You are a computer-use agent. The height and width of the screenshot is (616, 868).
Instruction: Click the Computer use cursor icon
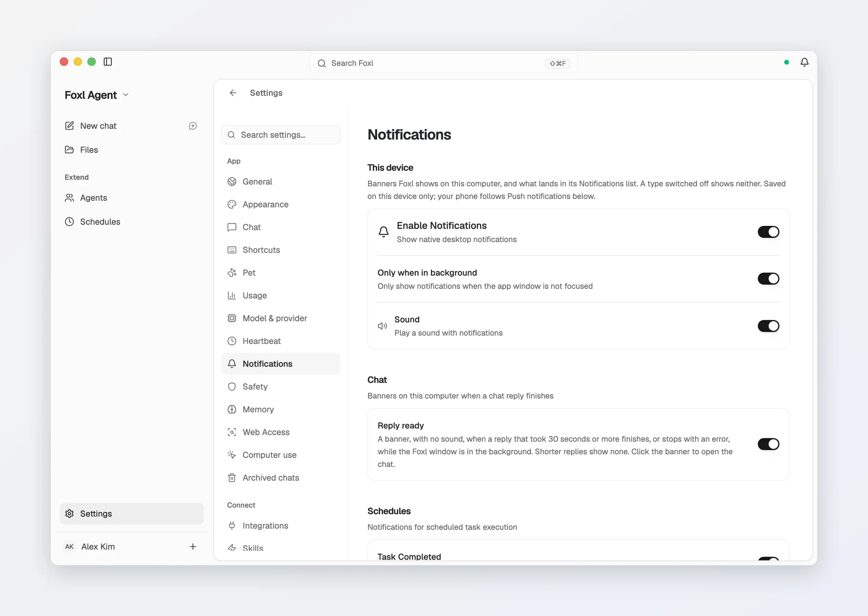click(232, 455)
